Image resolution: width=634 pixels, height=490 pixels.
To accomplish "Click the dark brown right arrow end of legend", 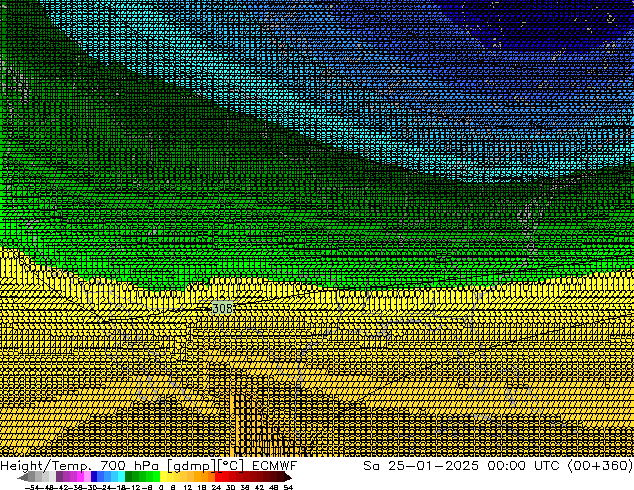I will pos(288,477).
